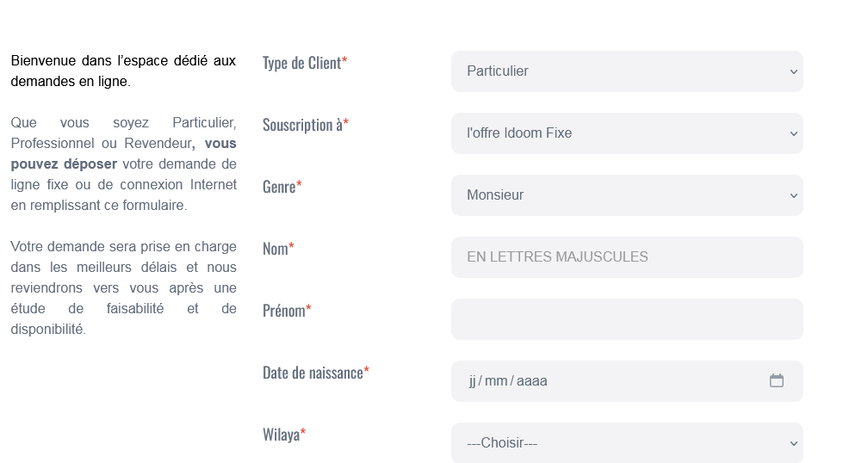Click the Wilaya field label
This screenshot has height=463, width=868.
point(281,435)
